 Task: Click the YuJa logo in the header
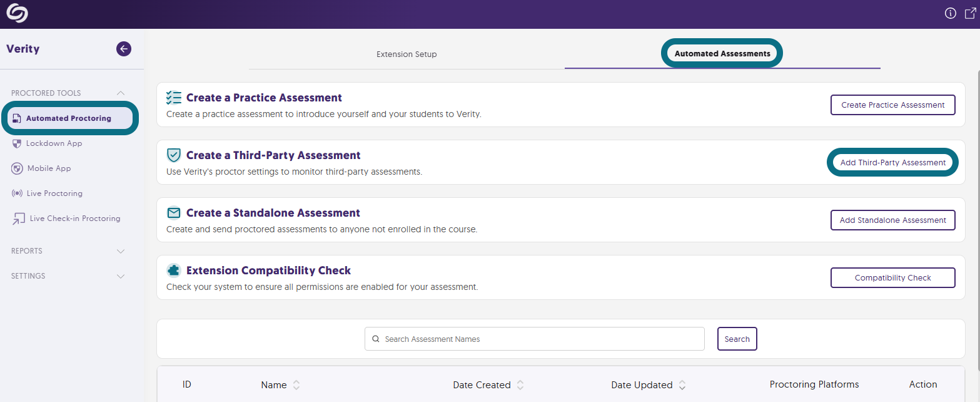pos(17,13)
